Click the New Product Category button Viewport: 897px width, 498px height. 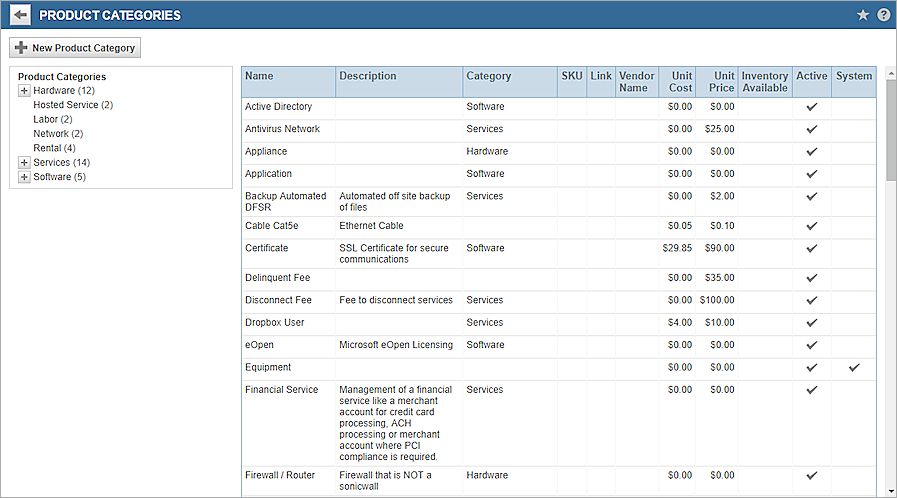pyautogui.click(x=75, y=48)
